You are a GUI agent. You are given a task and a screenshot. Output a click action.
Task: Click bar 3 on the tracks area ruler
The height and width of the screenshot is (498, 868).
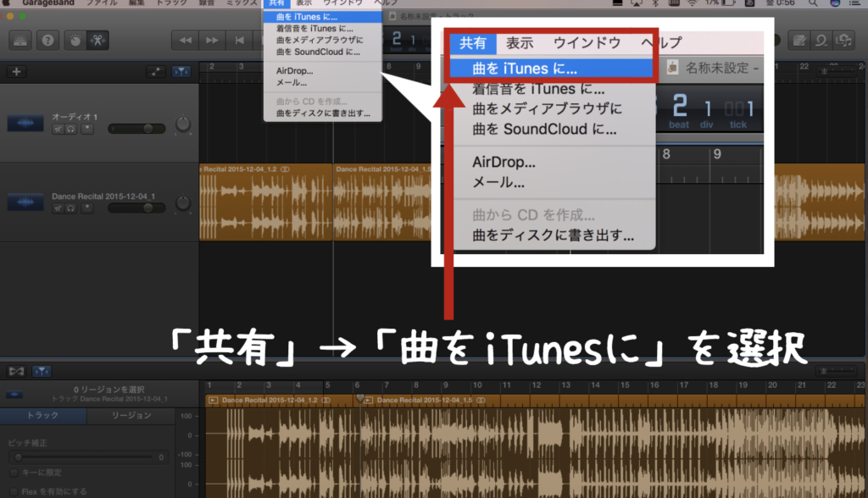[x=242, y=67]
